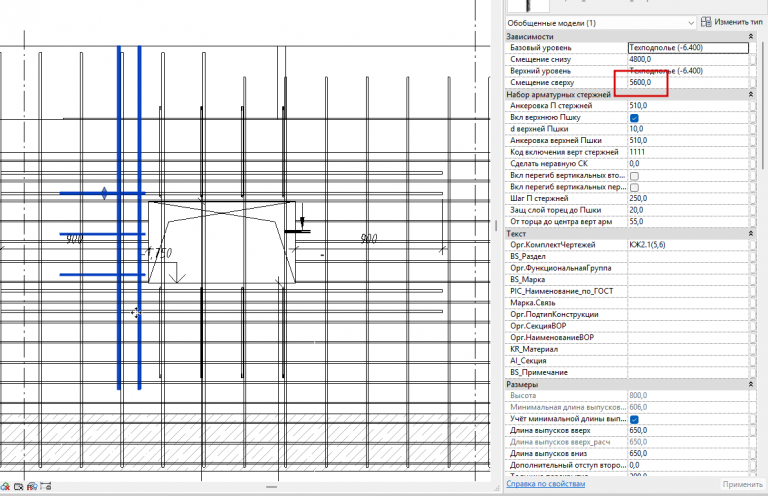
Task: Select the left blue highlighted vertical rebar
Action: tap(119, 218)
